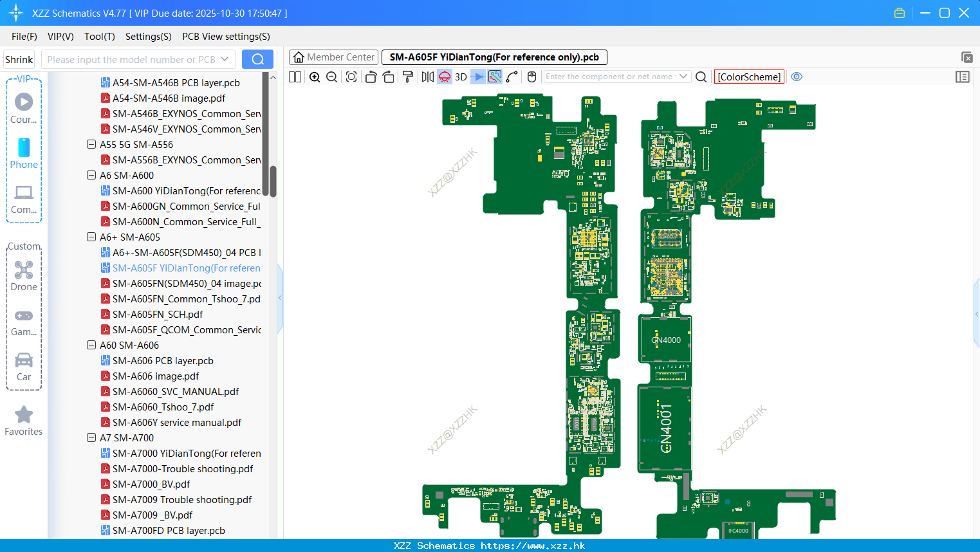
Task: Zoom in on the PCB view
Action: [x=315, y=77]
